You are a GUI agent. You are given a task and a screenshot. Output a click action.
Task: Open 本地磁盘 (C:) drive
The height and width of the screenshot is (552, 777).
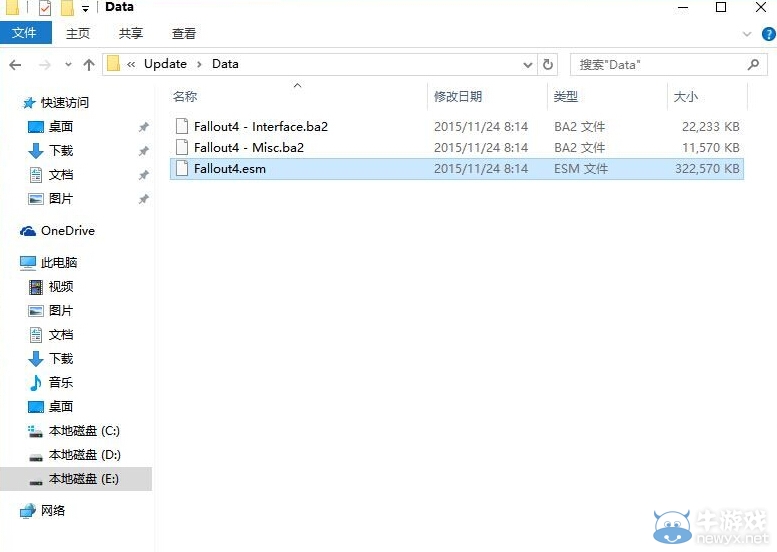point(84,431)
